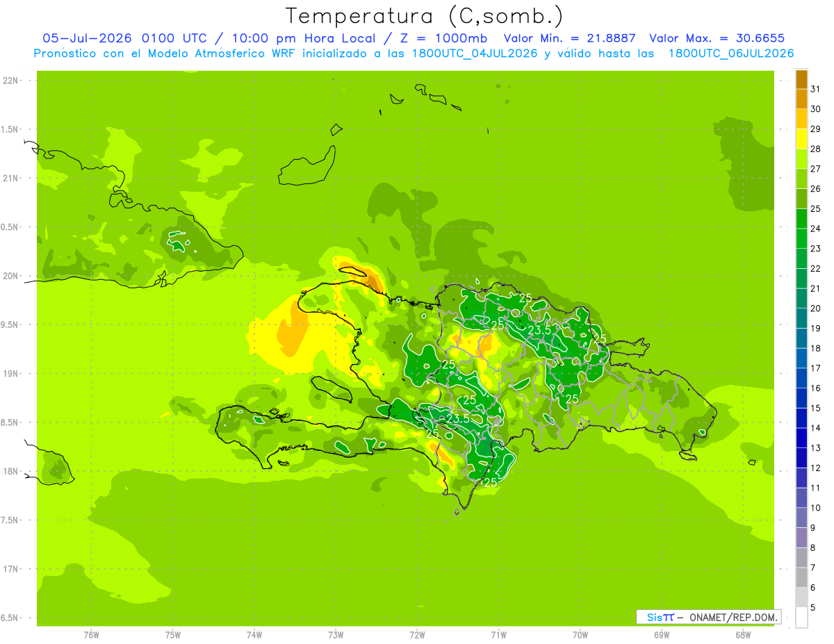Select the 71W longitude label
This screenshot has width=834, height=644.
pyautogui.click(x=498, y=635)
